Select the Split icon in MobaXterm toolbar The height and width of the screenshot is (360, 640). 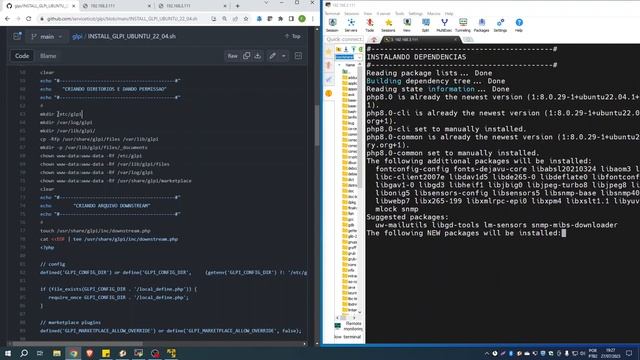coord(425,25)
